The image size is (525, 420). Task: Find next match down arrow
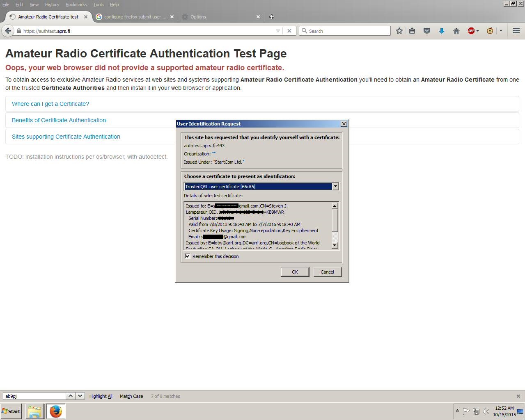pos(80,396)
